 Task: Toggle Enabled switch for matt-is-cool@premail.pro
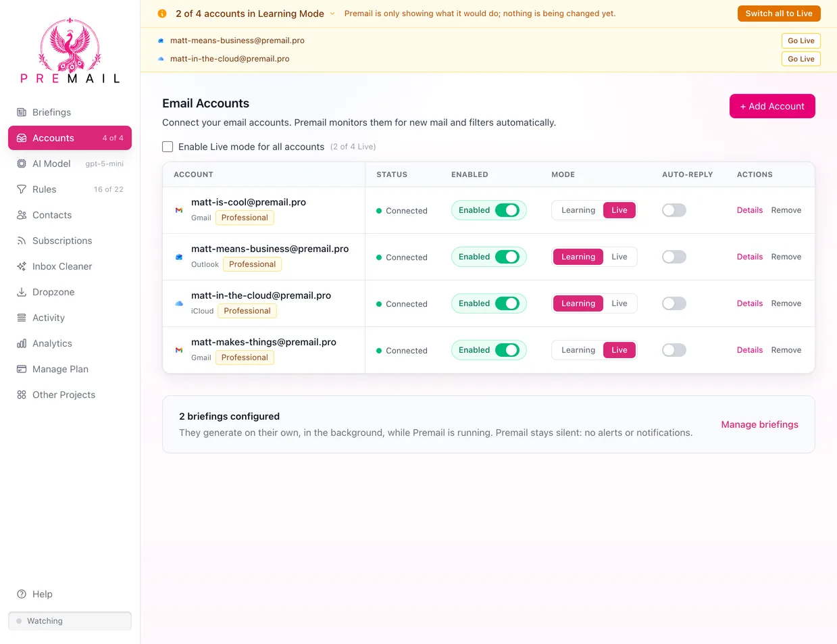click(x=507, y=210)
